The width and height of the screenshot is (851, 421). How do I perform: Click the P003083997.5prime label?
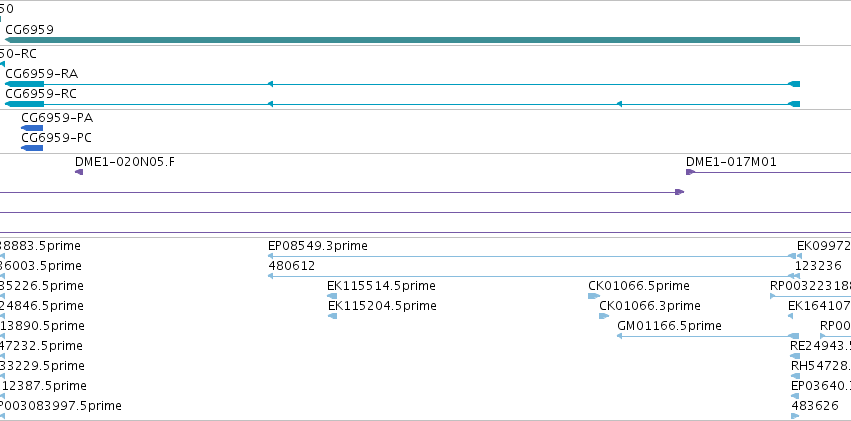61,406
